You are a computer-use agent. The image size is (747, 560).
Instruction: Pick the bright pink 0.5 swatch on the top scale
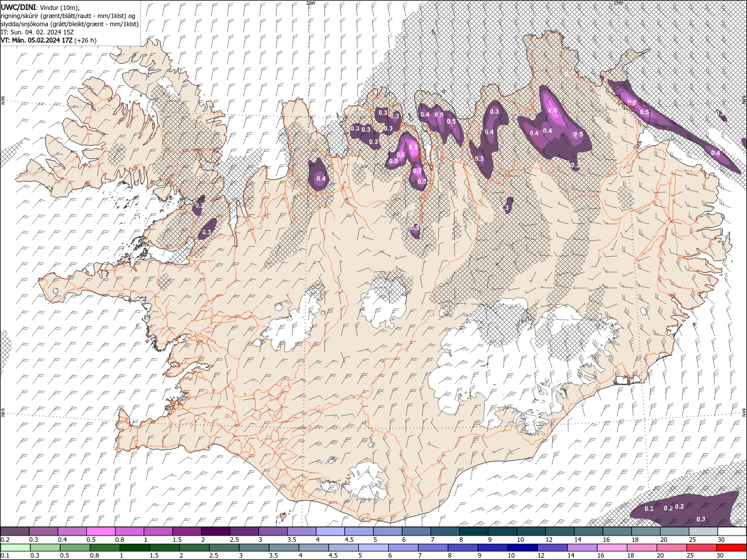[100, 531]
